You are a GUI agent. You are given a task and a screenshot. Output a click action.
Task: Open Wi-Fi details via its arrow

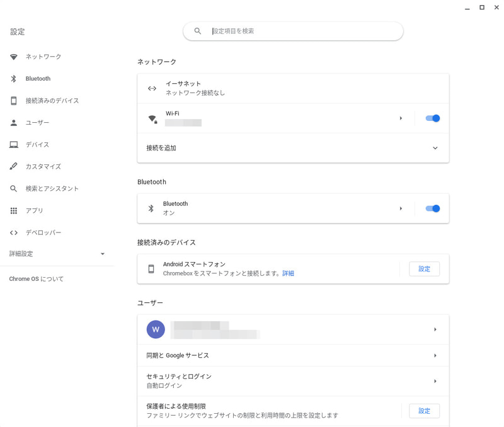401,118
